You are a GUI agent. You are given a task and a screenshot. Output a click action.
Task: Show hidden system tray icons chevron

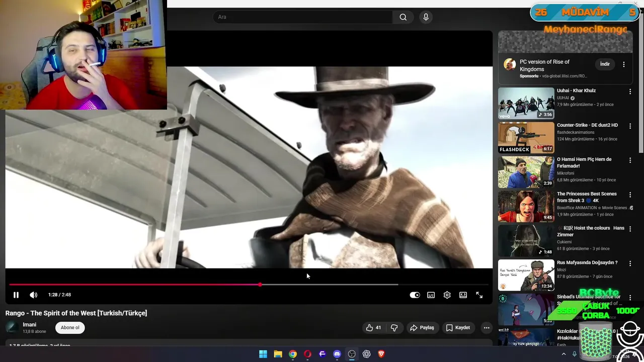tap(563, 354)
